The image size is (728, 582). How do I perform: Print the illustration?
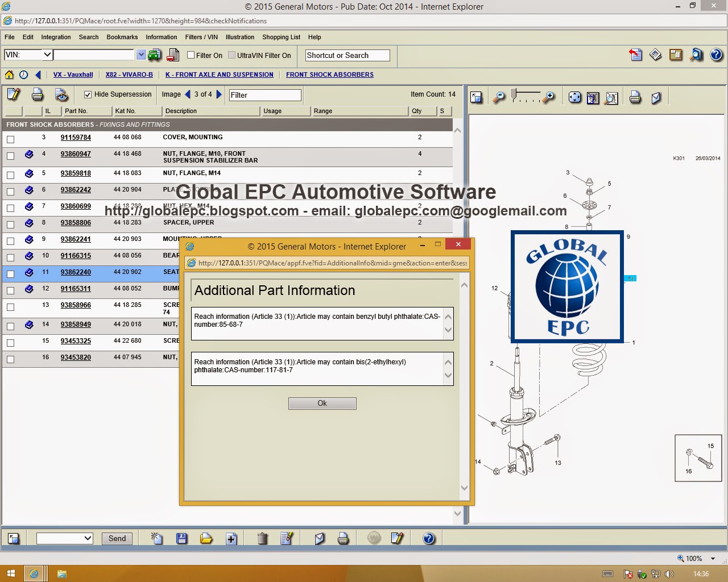point(635,97)
